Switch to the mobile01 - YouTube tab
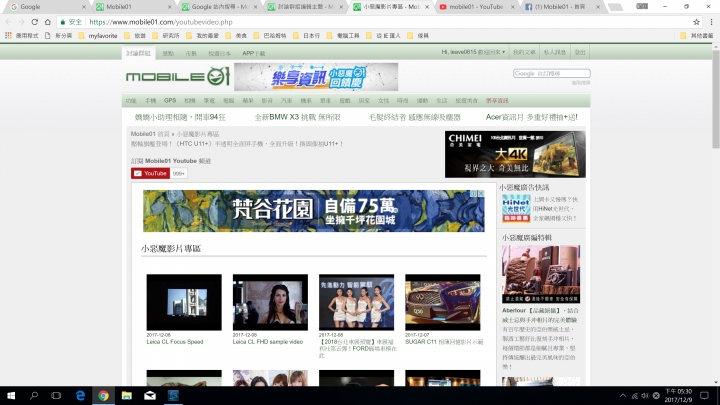This screenshot has height=405, width=720. (476, 7)
